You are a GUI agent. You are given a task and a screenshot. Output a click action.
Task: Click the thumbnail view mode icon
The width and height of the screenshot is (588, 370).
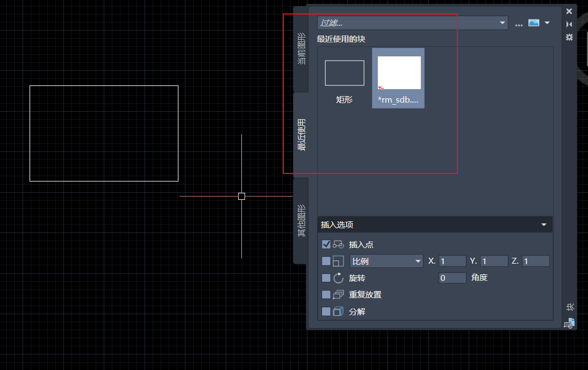(x=534, y=23)
